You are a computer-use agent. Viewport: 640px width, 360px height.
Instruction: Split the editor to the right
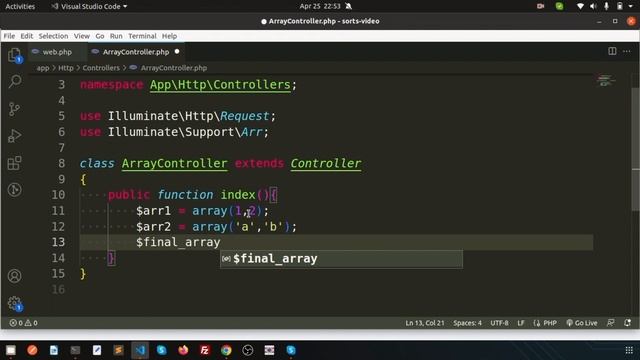coord(612,51)
